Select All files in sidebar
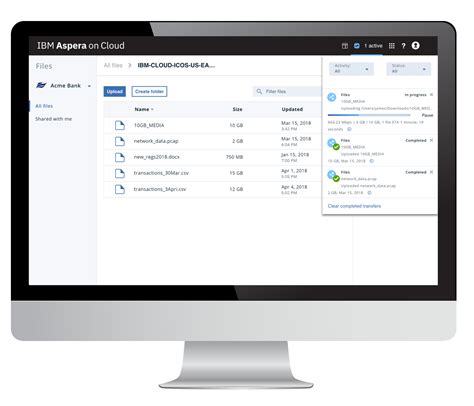Viewport: 474px width, 406px height. (x=44, y=106)
